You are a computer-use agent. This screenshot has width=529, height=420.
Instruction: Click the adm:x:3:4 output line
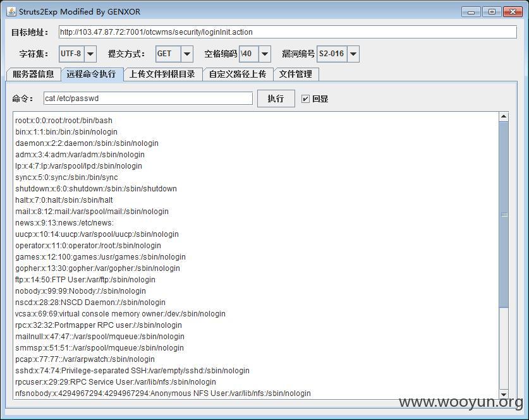(80, 155)
